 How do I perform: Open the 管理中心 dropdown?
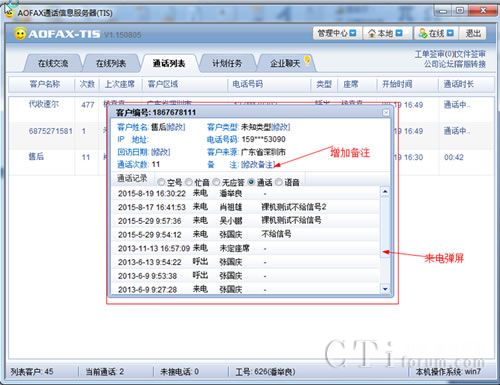[337, 33]
